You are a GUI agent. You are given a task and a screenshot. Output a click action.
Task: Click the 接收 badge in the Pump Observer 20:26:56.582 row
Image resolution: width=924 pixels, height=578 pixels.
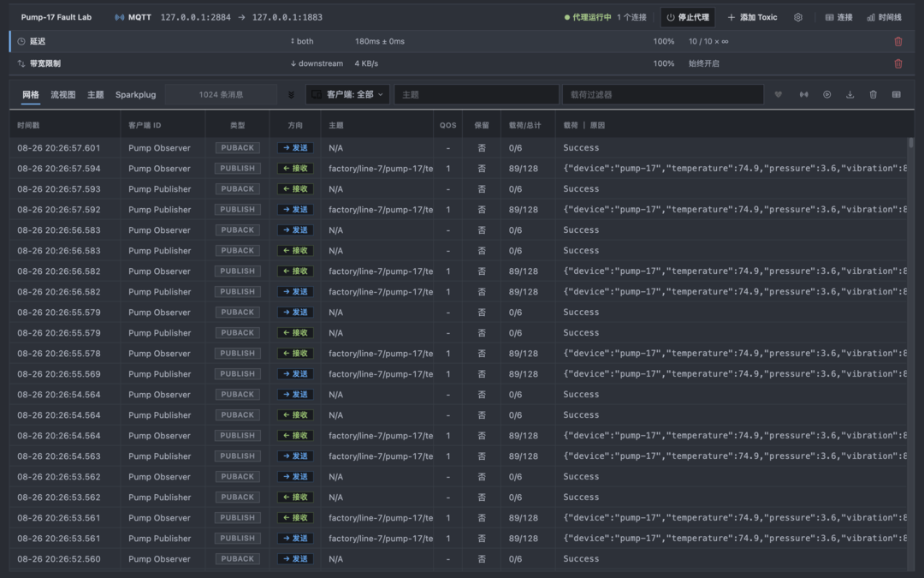295,271
